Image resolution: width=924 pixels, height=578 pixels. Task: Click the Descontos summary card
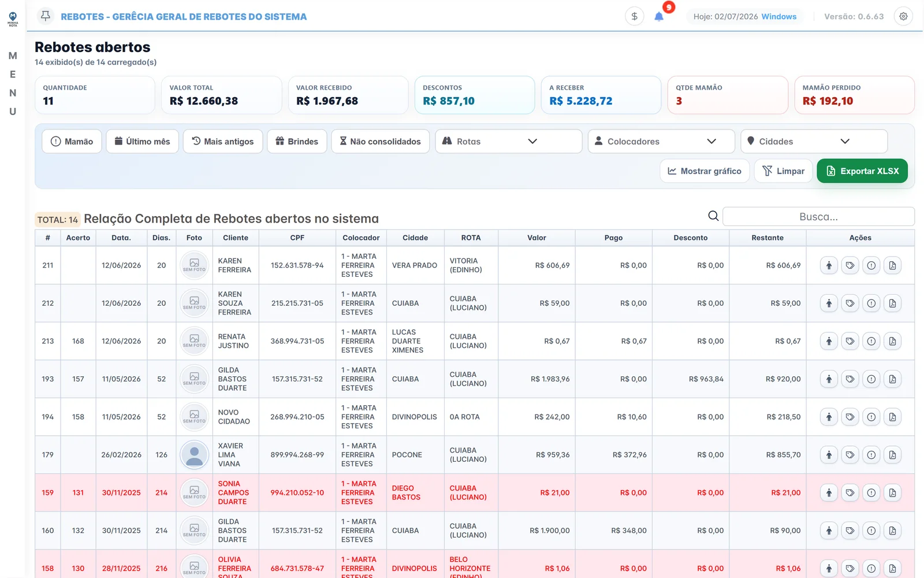click(x=475, y=95)
